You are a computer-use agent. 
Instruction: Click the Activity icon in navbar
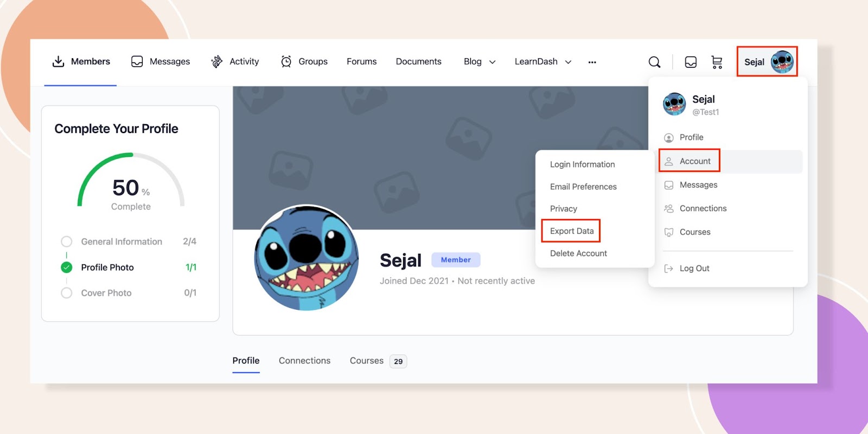pos(217,61)
